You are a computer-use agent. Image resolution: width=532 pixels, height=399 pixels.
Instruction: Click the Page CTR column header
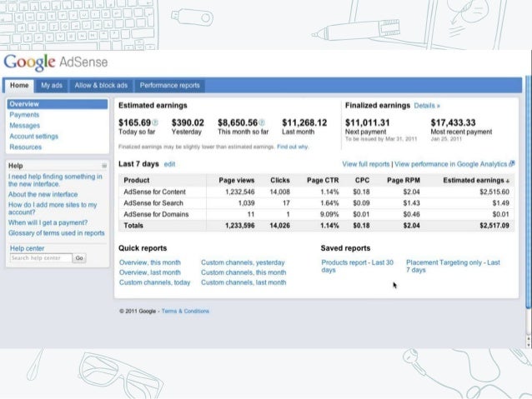click(x=323, y=181)
